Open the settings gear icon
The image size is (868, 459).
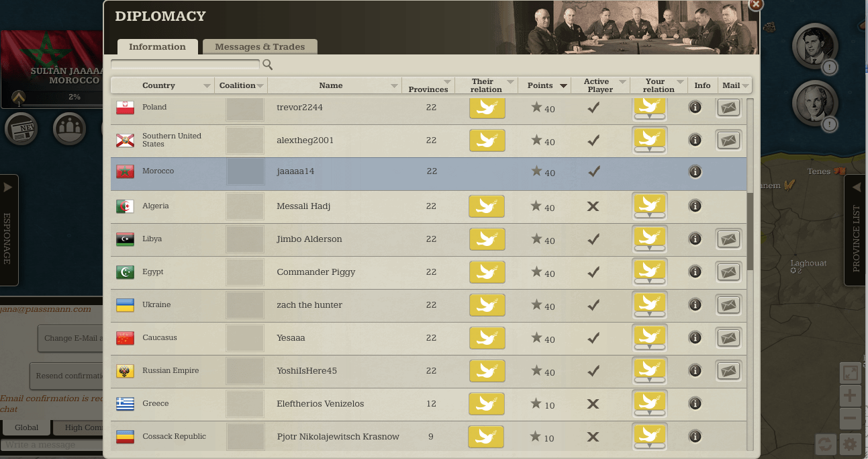(851, 444)
